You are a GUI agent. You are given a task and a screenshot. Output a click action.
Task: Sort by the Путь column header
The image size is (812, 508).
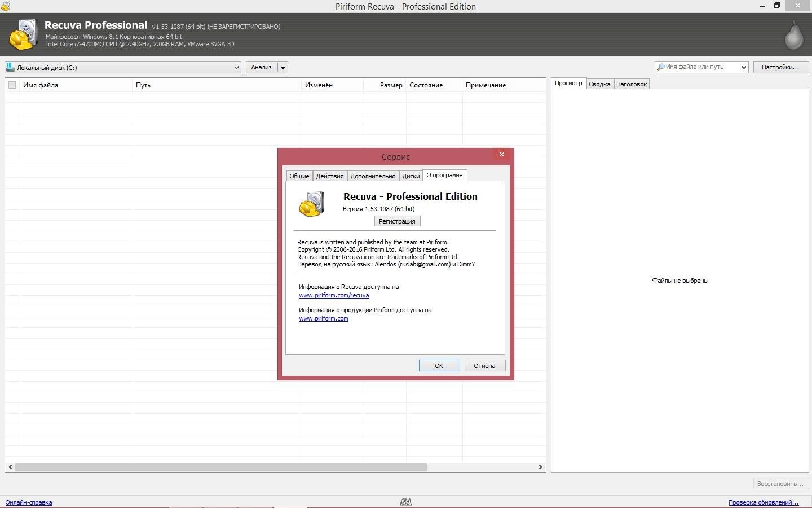click(x=217, y=85)
